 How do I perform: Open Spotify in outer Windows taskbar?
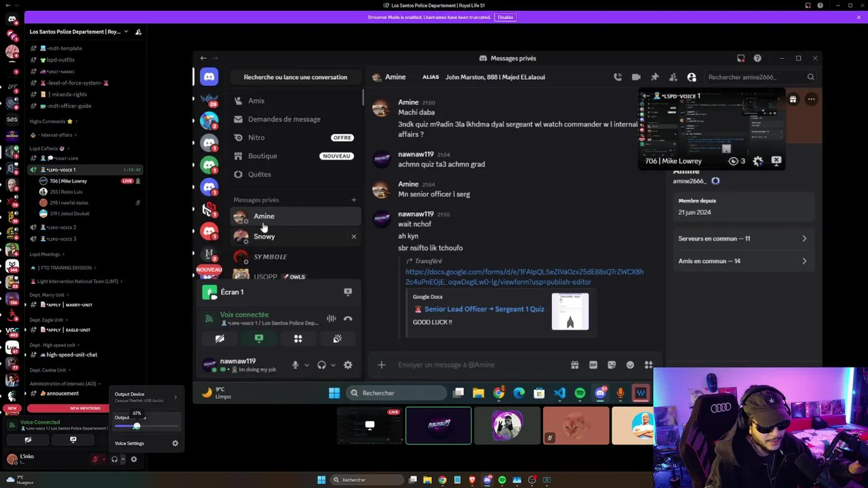(502, 480)
